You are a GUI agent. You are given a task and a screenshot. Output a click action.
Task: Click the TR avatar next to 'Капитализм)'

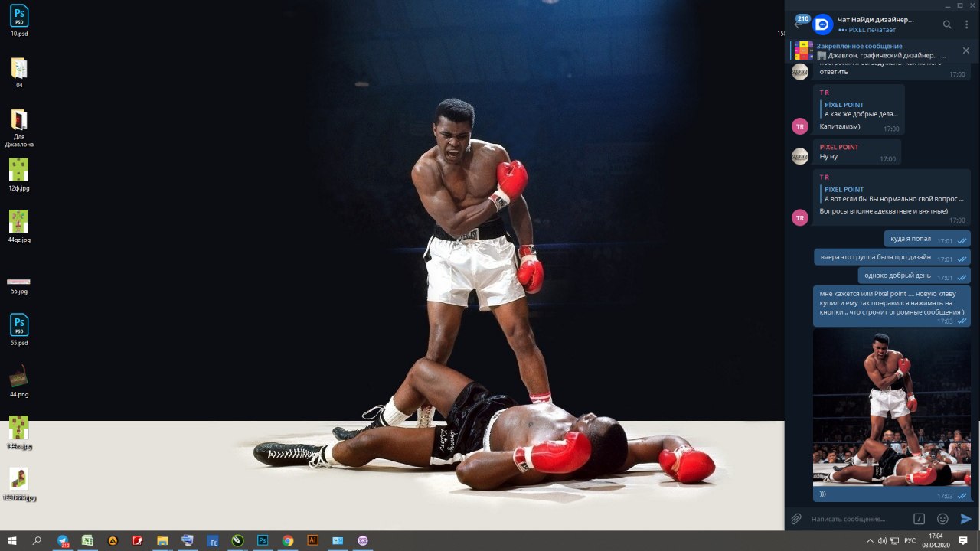800,126
